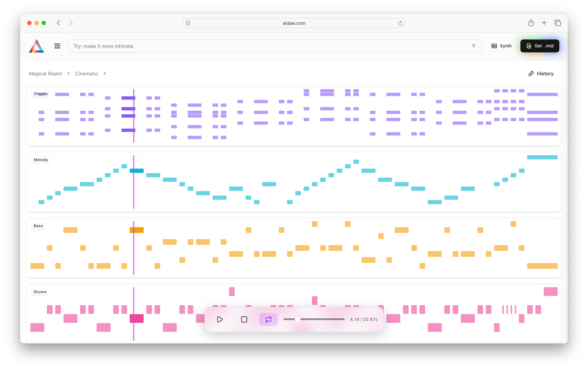The height and width of the screenshot is (370, 588).
Task: Toggle the loop playback button
Action: pos(268,319)
